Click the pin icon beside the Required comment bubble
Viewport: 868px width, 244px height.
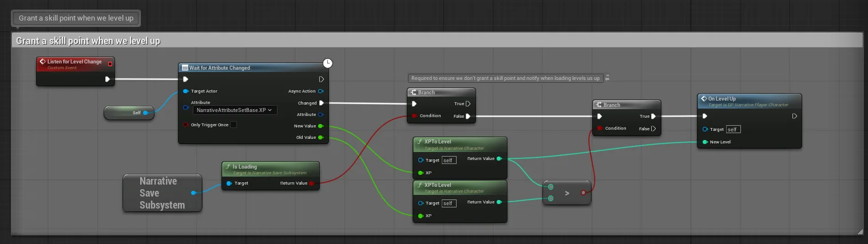pyautogui.click(x=608, y=78)
